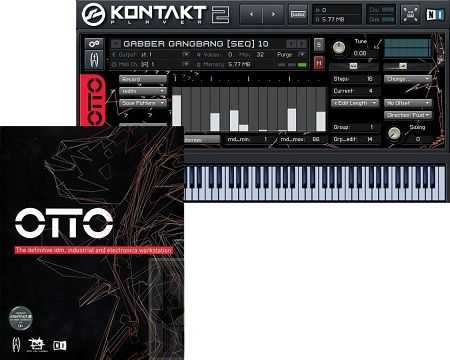Image resolution: width=450 pixels, height=360 pixels.
Task: Open the Native Instruments NI logo
Action: 435,14
